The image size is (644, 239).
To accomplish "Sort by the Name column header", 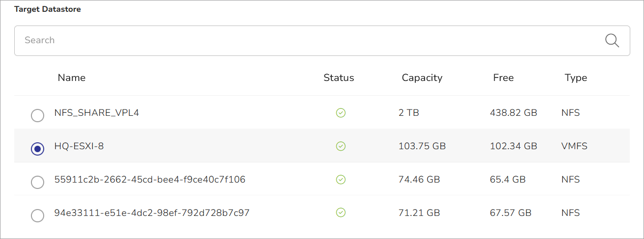I will pyautogui.click(x=72, y=78).
